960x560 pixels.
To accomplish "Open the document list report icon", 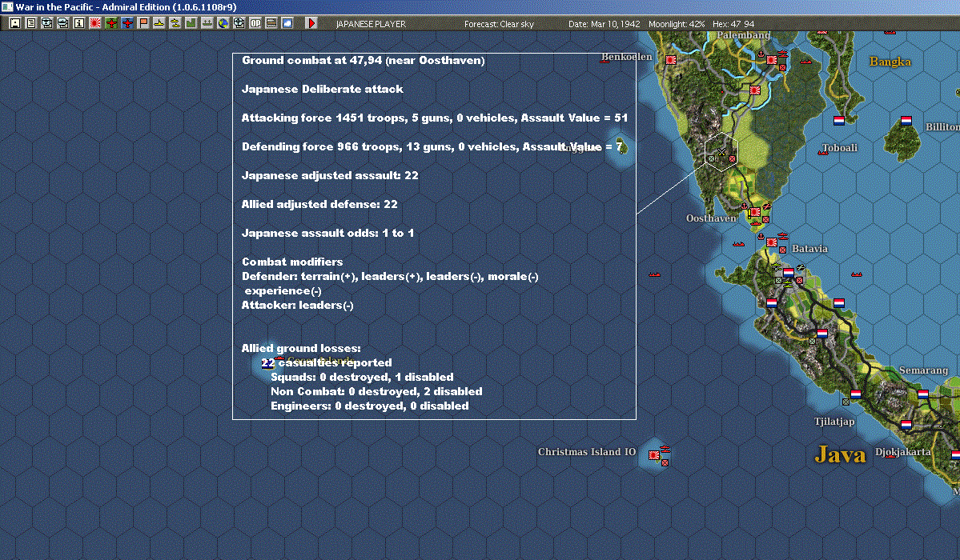I will (31, 23).
